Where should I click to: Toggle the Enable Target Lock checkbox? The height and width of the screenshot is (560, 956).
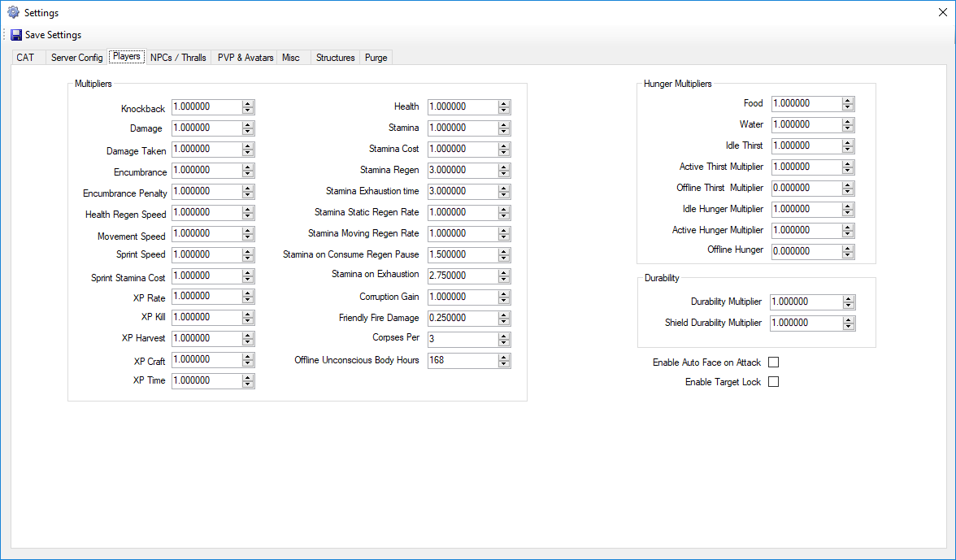[x=773, y=382]
